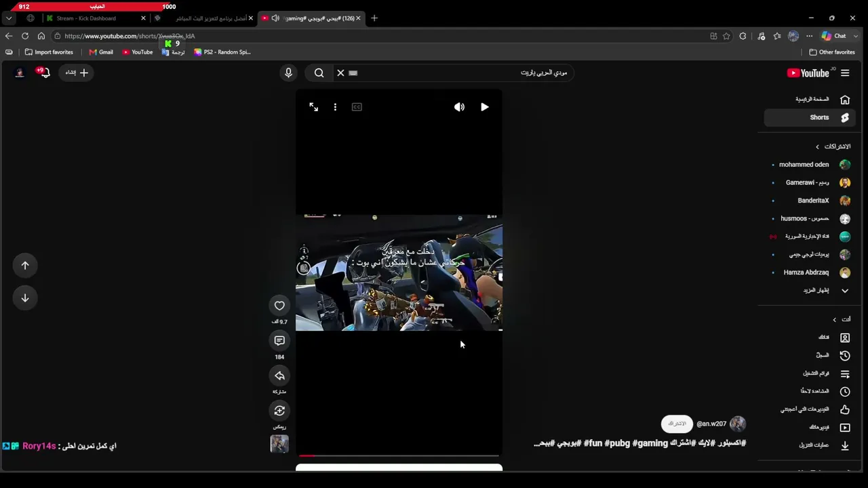Expand the Subscriptions (الاشتراكات) section header
This screenshot has width=868, height=488.
833,146
